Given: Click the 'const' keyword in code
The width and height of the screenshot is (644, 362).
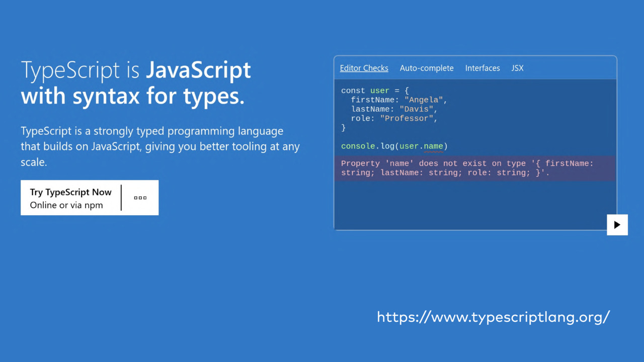Looking at the screenshot, I should coord(353,91).
